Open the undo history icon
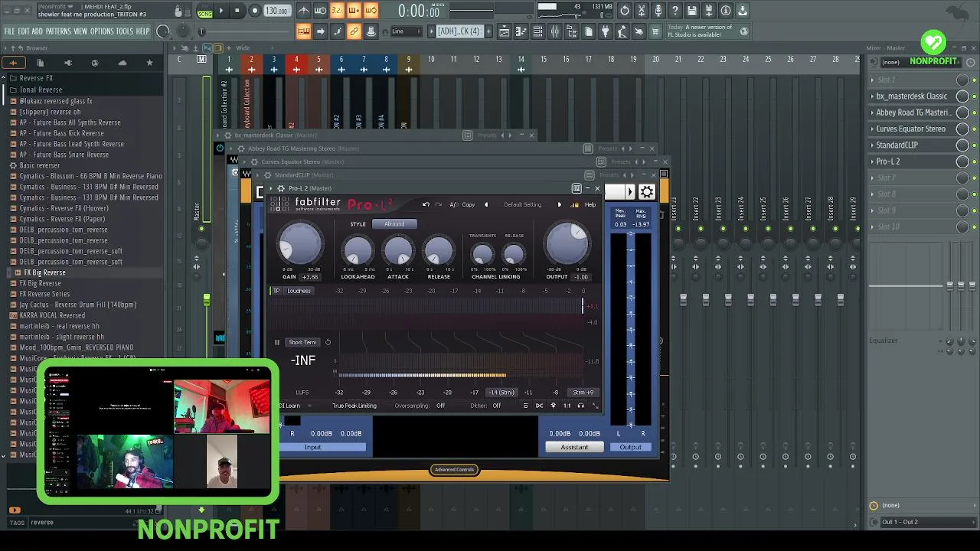980x551 pixels. click(x=625, y=11)
